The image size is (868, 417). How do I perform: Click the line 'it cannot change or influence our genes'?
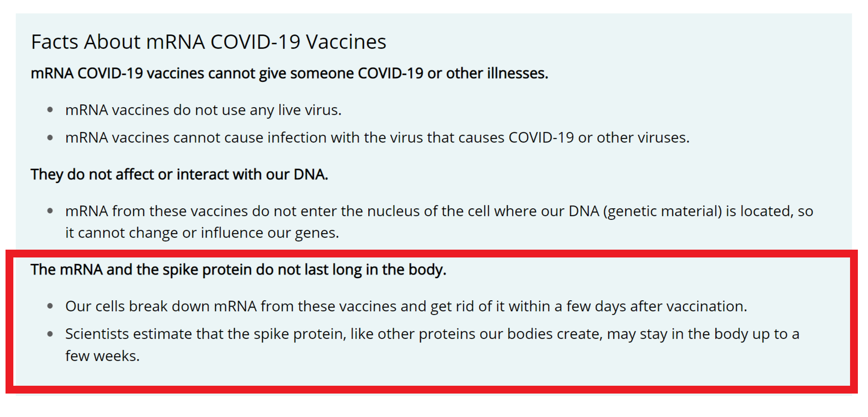202,233
